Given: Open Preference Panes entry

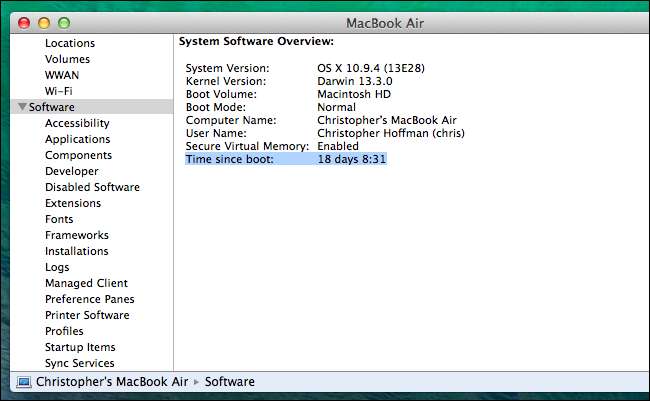Looking at the screenshot, I should [90, 299].
